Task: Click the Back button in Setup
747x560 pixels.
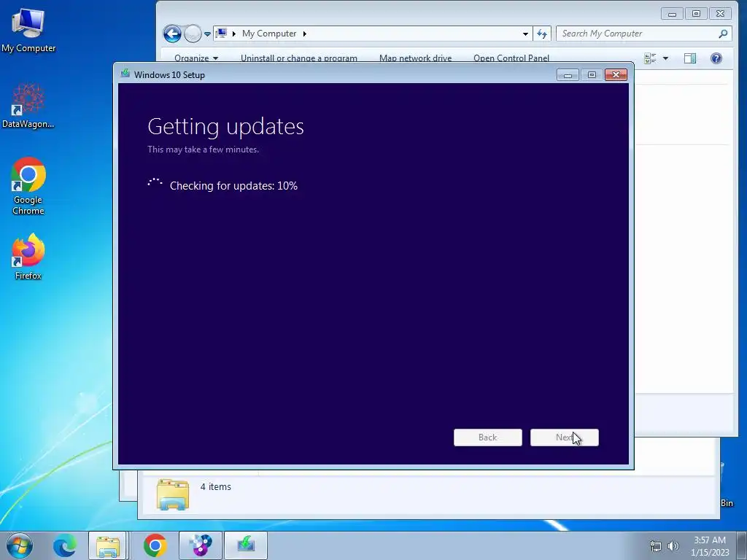Action: pyautogui.click(x=488, y=437)
